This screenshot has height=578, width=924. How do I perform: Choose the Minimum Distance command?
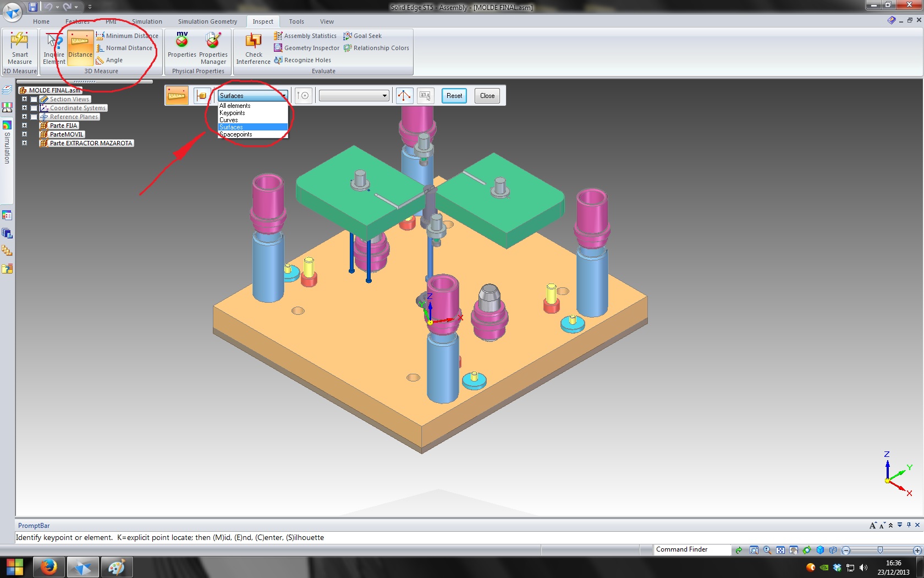point(127,36)
